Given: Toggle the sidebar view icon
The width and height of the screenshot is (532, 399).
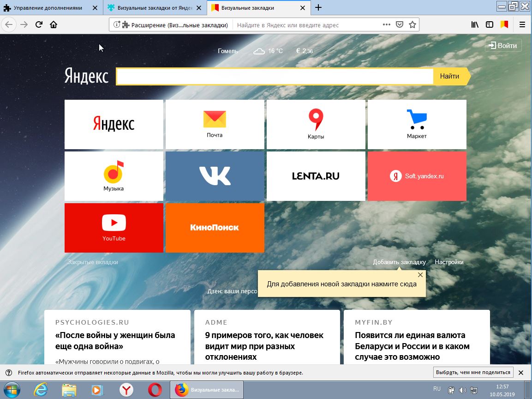Looking at the screenshot, I should tap(489, 24).
